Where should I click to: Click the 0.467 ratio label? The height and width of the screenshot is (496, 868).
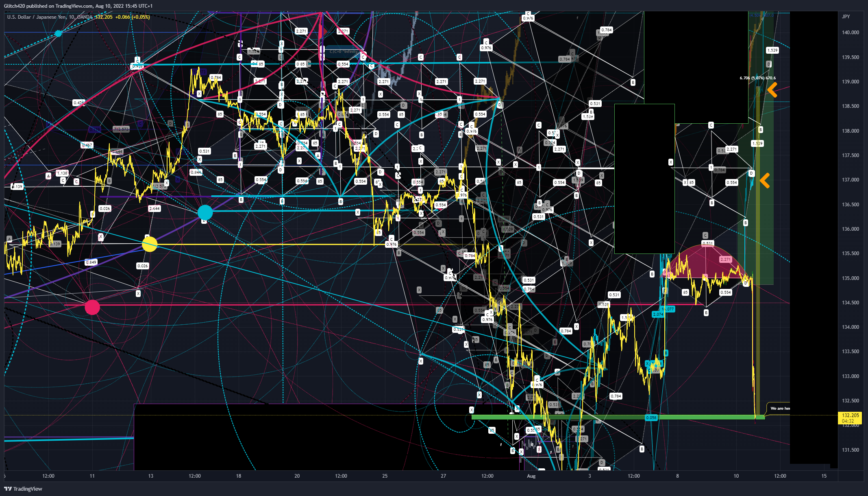tap(87, 145)
